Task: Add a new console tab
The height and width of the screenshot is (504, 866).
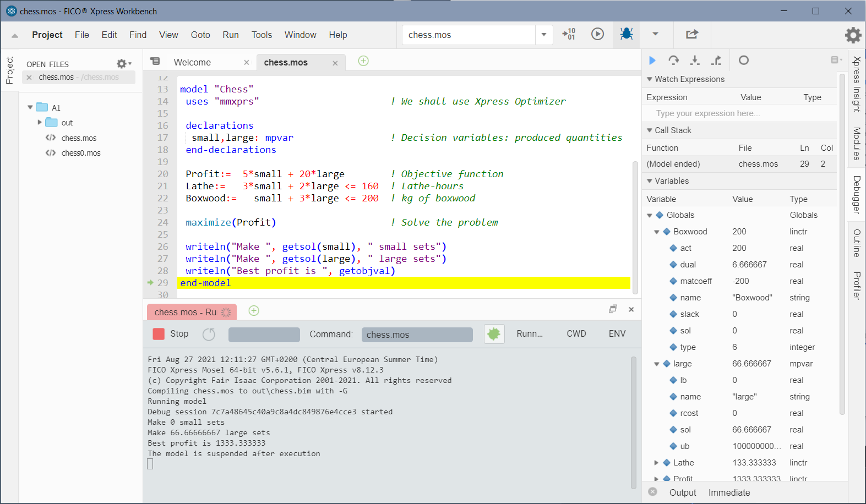Action: tap(254, 311)
